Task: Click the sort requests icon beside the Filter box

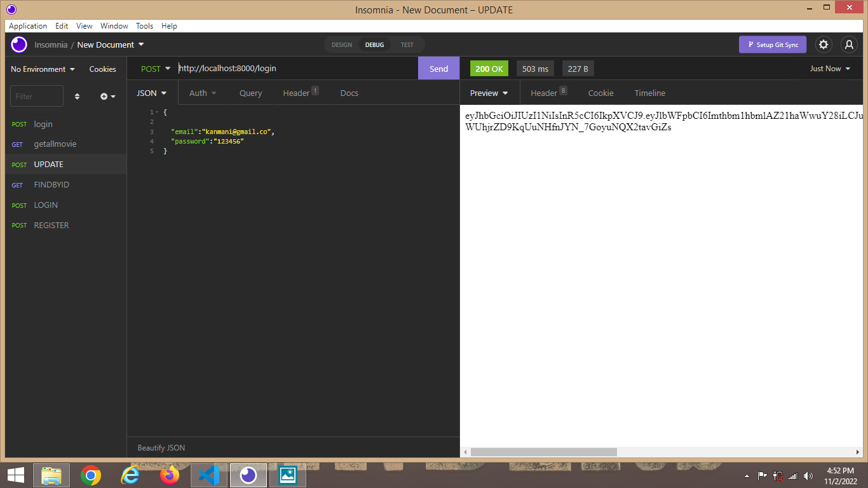Action: [77, 96]
